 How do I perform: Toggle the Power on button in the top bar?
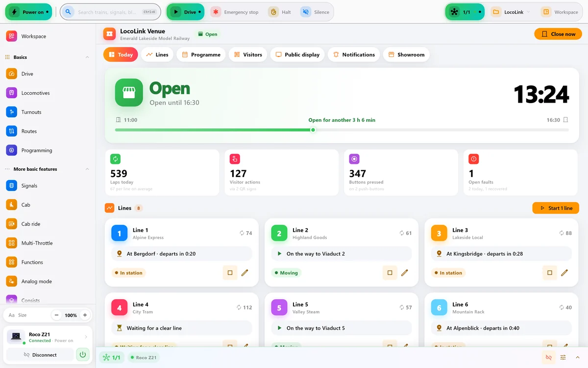(28, 12)
